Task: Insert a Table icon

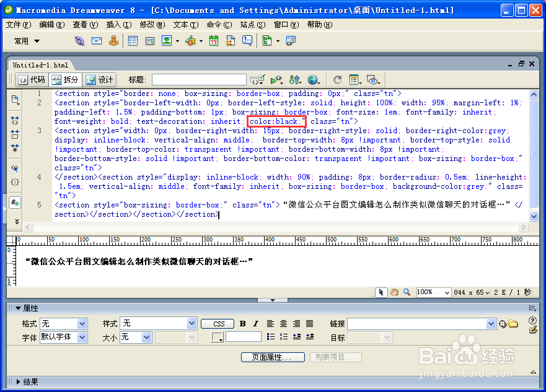Action: tap(133, 41)
